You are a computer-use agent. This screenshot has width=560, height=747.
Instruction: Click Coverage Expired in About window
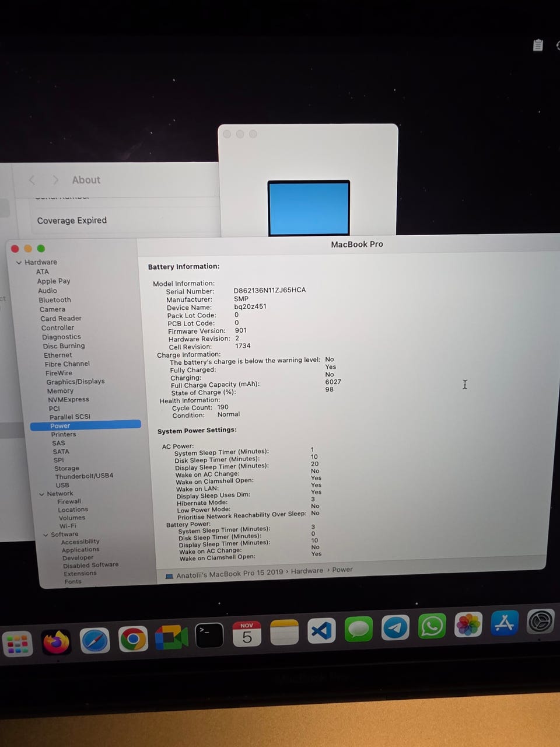(x=72, y=221)
